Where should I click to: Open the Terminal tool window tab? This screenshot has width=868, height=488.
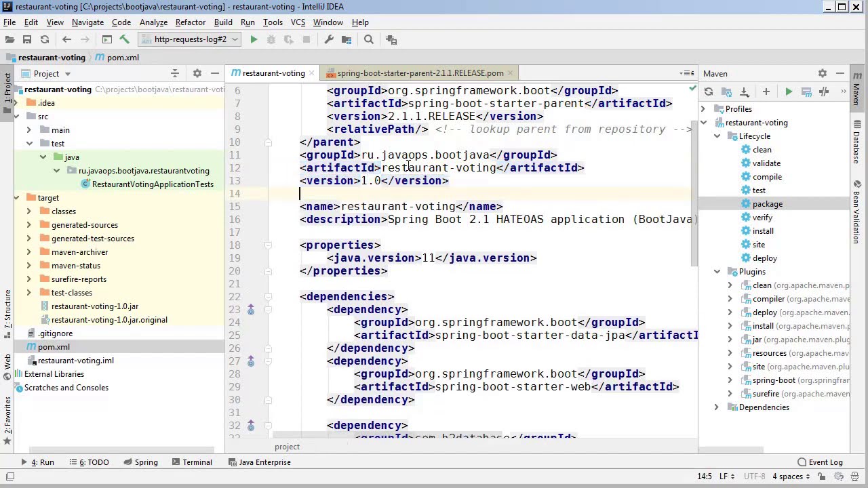coord(192,462)
